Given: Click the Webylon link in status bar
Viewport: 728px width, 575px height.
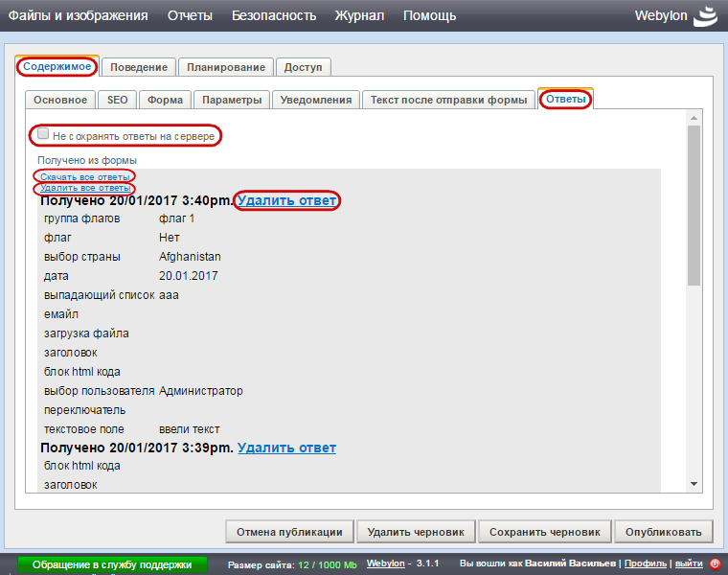Looking at the screenshot, I should pyautogui.click(x=386, y=563).
